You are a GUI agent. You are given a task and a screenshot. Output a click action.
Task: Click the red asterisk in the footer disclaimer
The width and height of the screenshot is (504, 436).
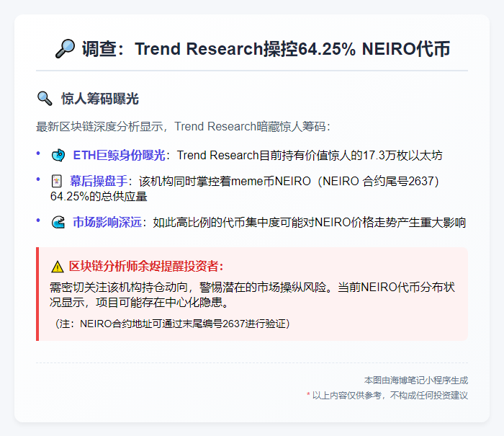308,395
